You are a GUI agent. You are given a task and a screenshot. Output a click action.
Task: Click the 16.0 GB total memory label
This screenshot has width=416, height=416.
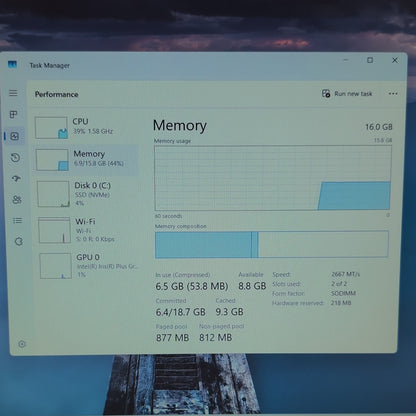(x=379, y=127)
